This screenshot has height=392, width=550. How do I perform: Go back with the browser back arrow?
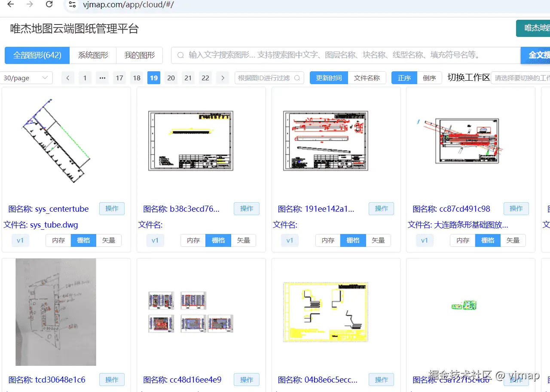click(11, 5)
